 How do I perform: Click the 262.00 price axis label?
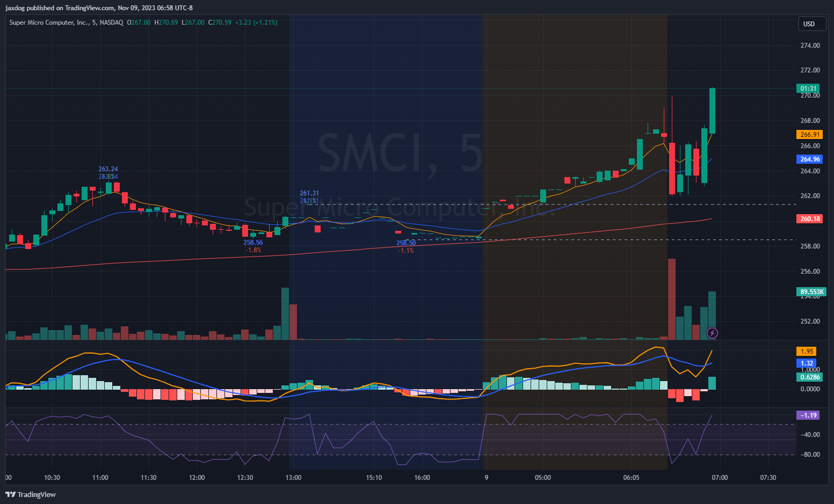tap(810, 196)
